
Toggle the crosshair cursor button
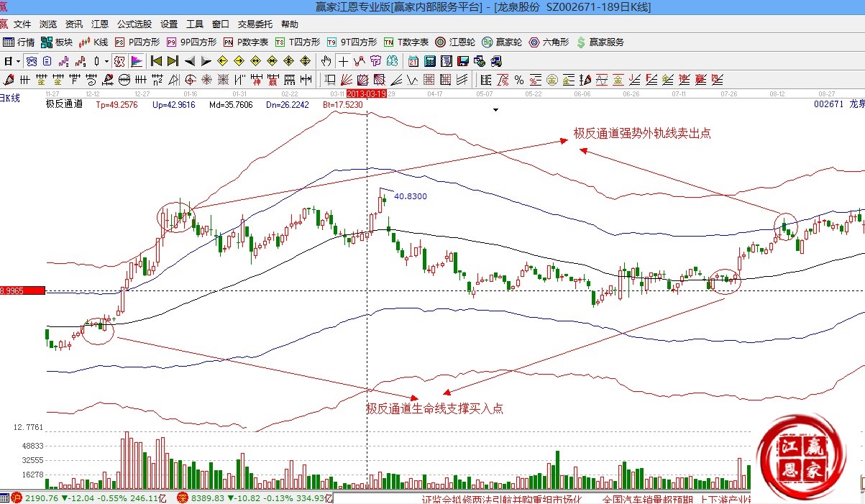344,61
